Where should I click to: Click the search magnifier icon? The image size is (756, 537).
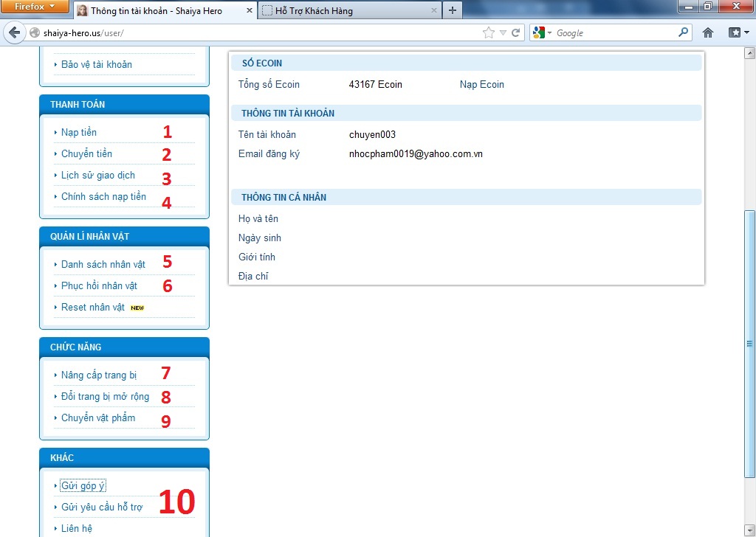683,32
